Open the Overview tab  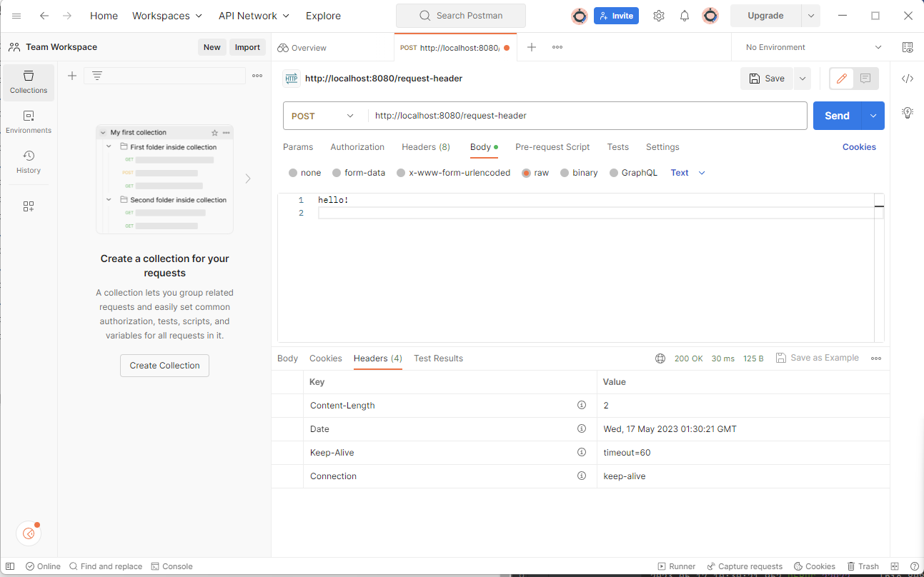click(x=302, y=47)
